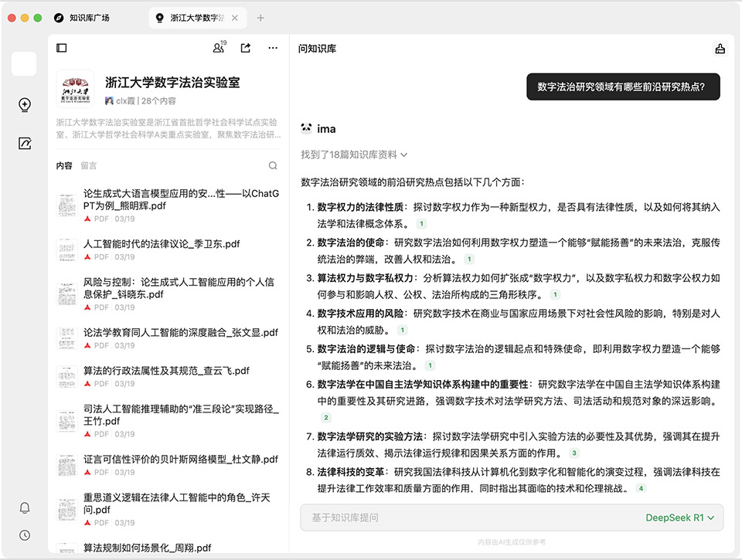
Task: Click the 基于知识库提问 input field
Action: pos(464,518)
